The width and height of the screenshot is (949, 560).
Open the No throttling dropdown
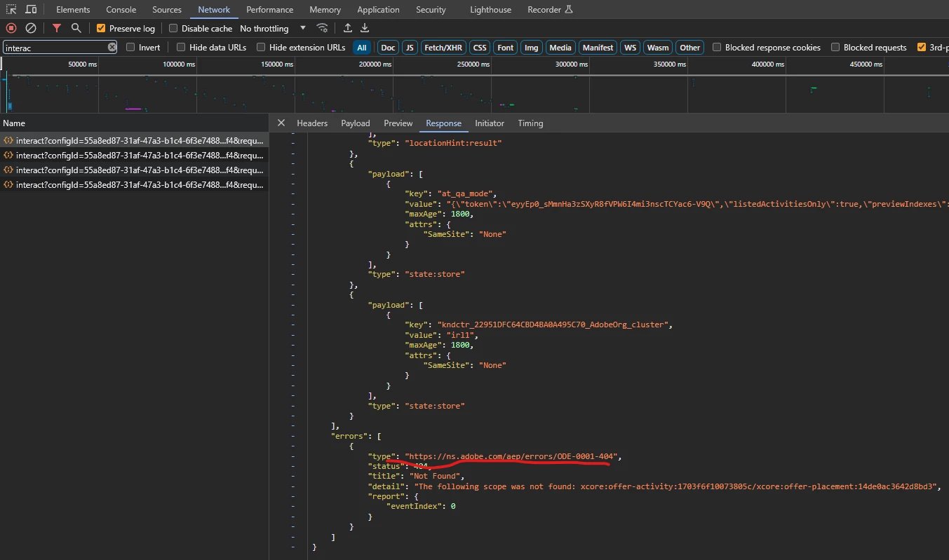point(273,29)
